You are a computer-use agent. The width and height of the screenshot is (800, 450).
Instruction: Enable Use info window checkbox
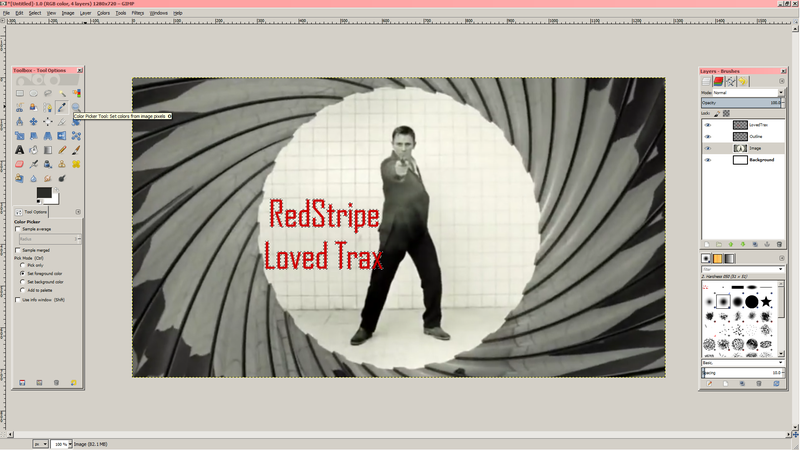click(18, 299)
